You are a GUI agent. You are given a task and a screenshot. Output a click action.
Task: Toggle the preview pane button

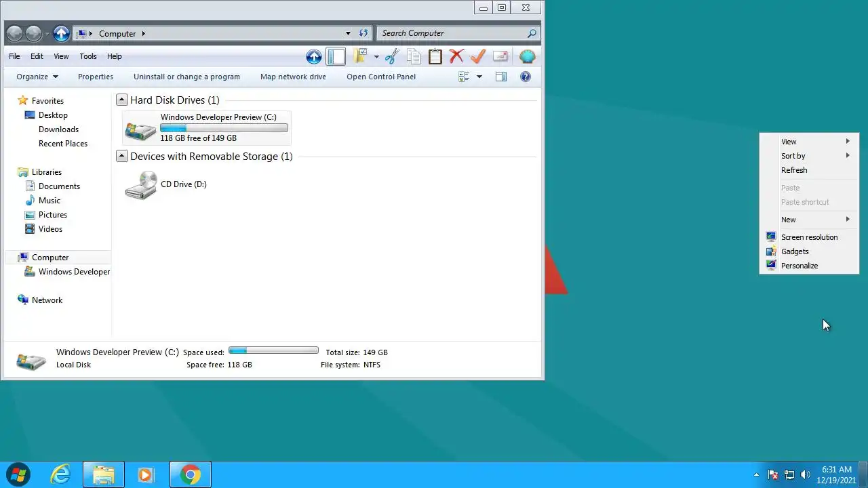(501, 77)
